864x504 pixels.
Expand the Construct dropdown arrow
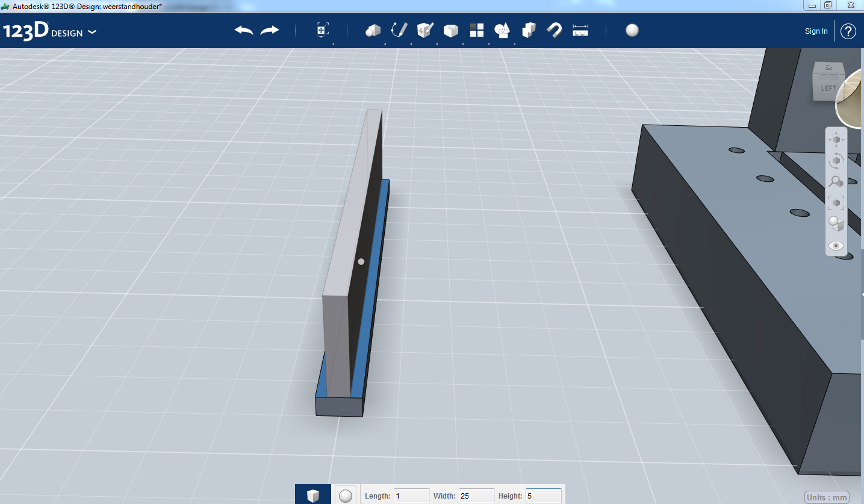(x=437, y=43)
